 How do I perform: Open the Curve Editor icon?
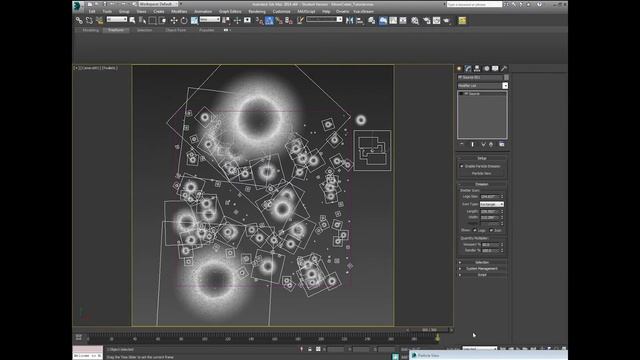(x=393, y=20)
